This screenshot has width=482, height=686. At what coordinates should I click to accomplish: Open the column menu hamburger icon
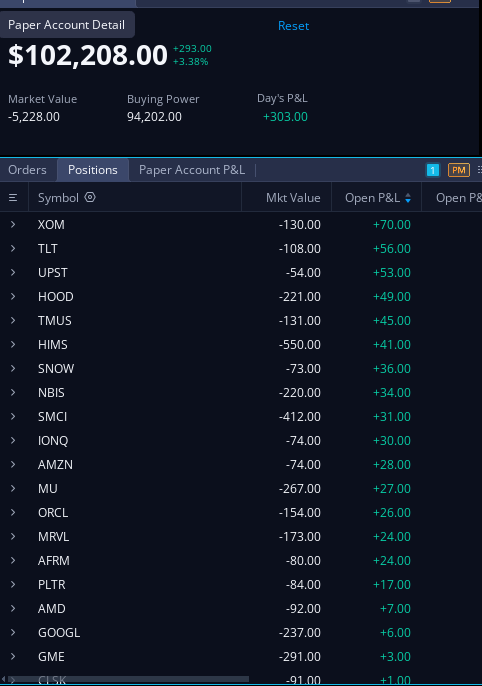(13, 198)
